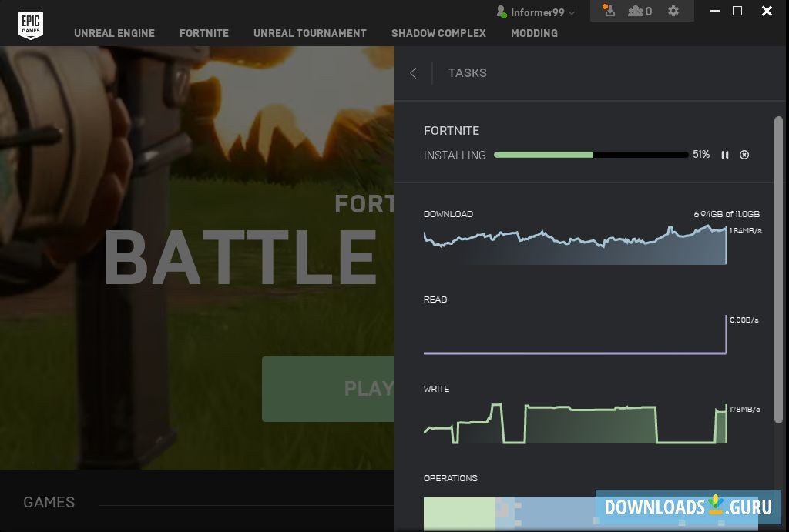789x532 pixels.
Task: Click the Epic Games logo
Action: (x=31, y=24)
